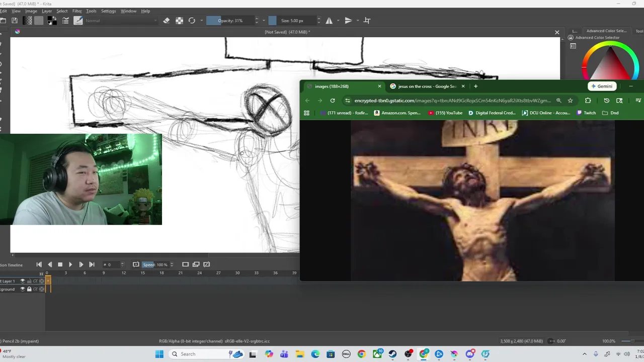Add a blank frame in the timeline
The height and width of the screenshot is (362, 644).
click(185, 264)
